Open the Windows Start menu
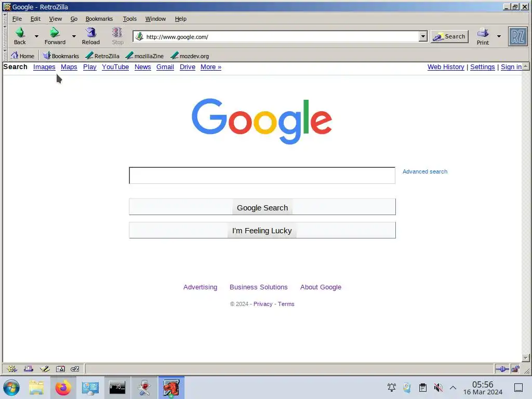The image size is (532, 399). pos(11,388)
